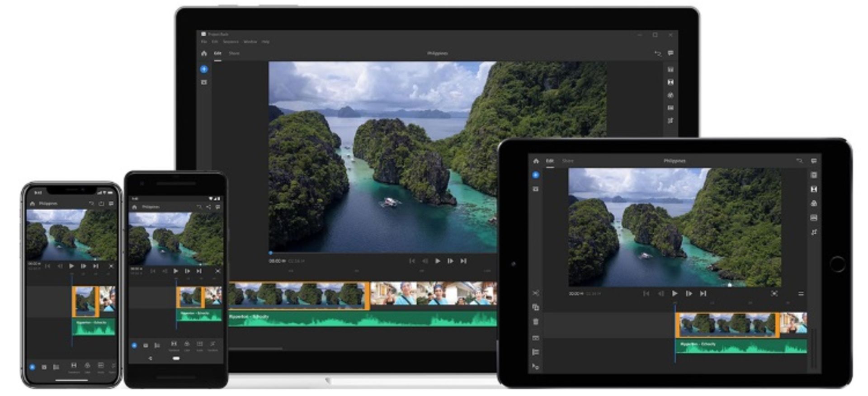Select the island clip on the tablet timeline
The width and height of the screenshot is (868, 396).
coord(727,325)
